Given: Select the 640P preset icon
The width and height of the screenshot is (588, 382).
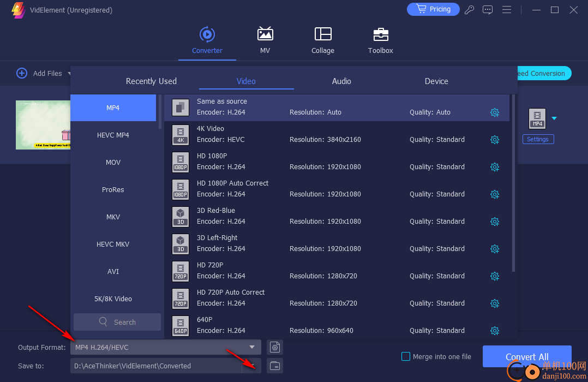Looking at the screenshot, I should [181, 326].
